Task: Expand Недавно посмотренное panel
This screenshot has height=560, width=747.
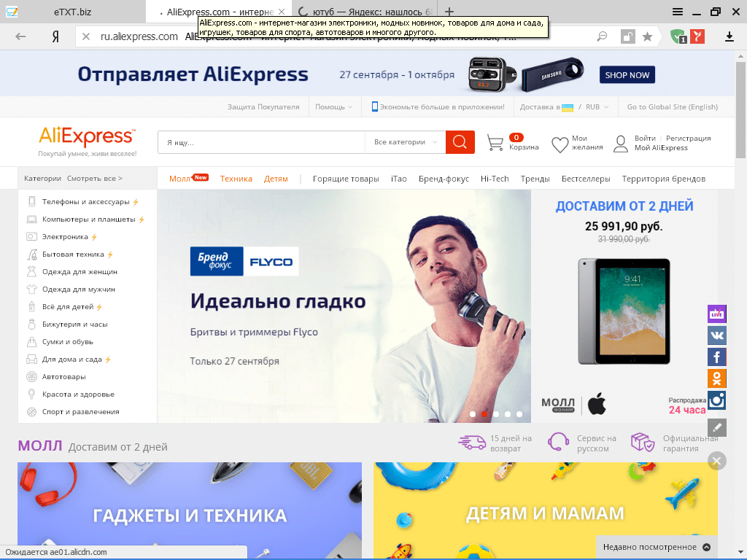Action: coord(657,547)
